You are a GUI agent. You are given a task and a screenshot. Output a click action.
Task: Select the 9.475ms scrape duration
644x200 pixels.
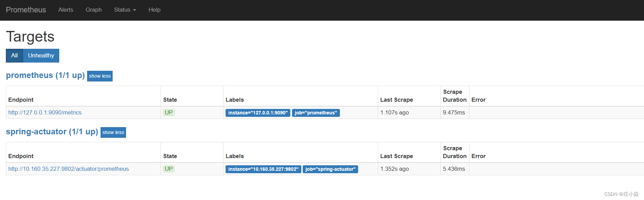(x=454, y=112)
